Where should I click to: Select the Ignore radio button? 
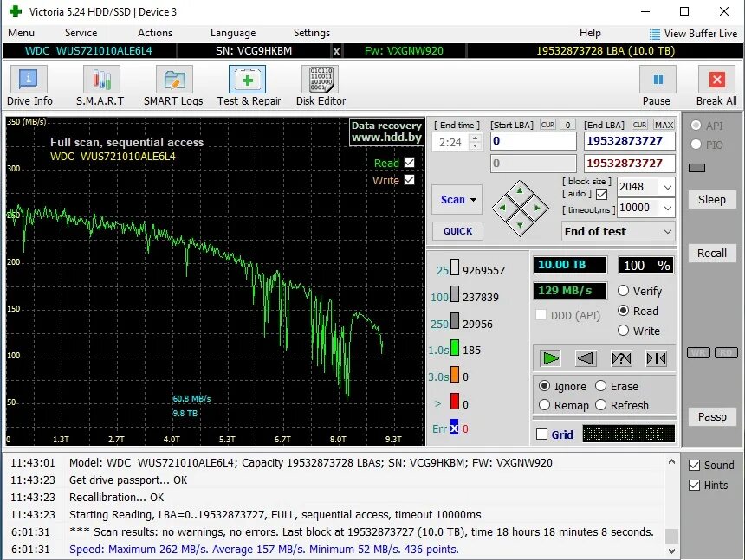[545, 386]
